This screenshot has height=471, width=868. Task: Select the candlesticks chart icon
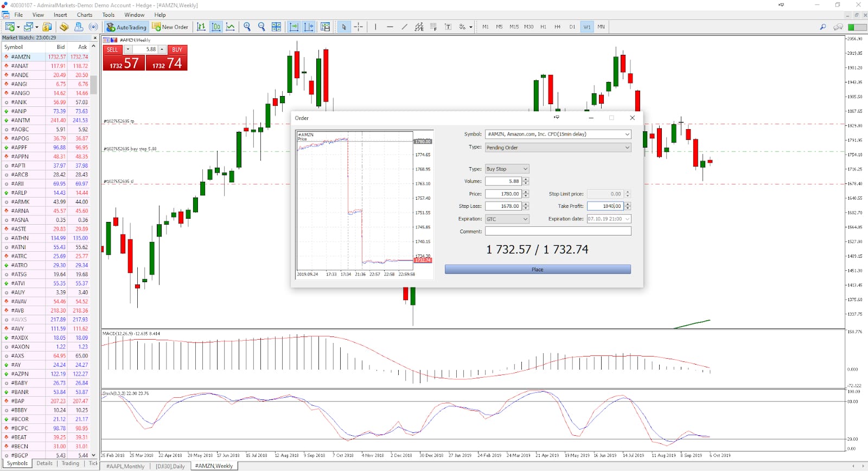coord(216,27)
